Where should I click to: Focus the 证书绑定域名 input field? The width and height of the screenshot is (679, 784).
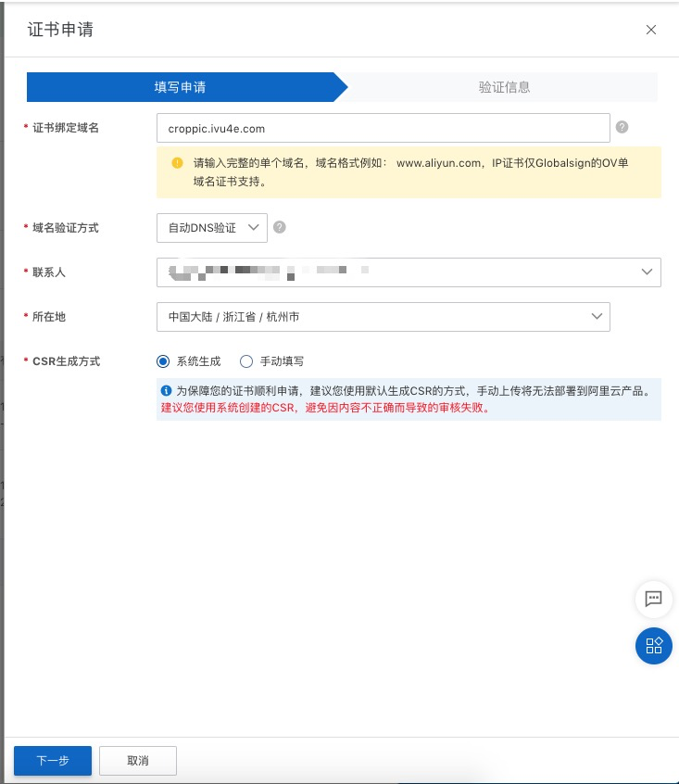click(383, 128)
